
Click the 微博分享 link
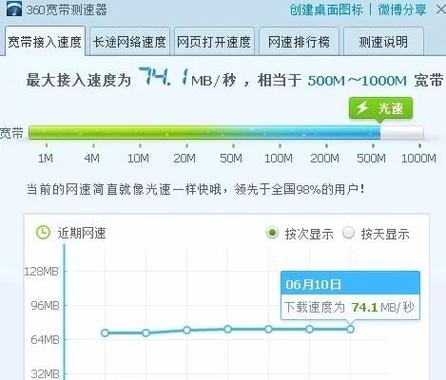point(402,9)
